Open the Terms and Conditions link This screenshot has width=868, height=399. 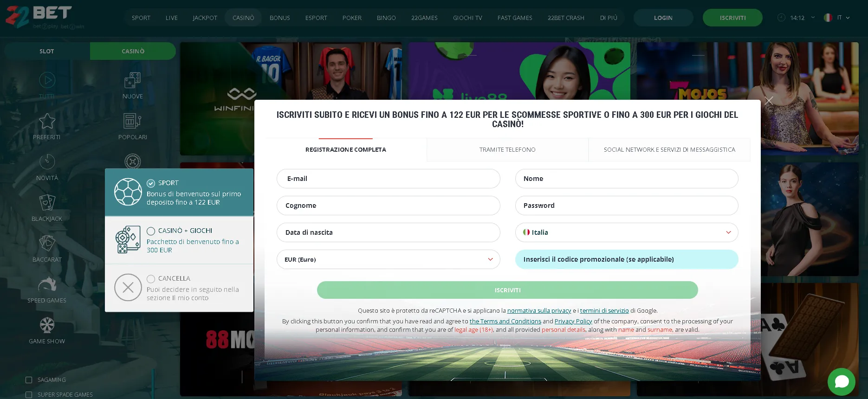click(x=505, y=322)
